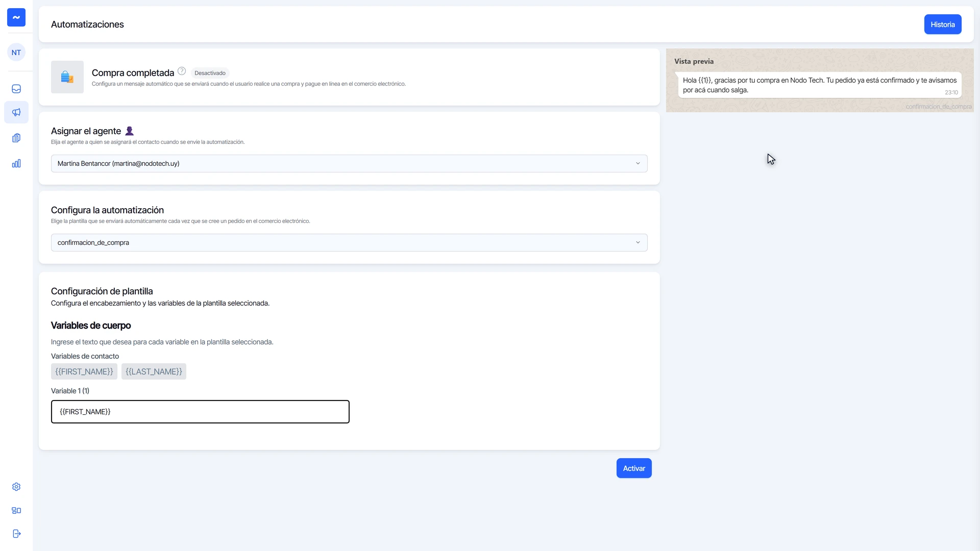Viewport: 980px width, 551px height.
Task: Insert the {{FIRST_NAME}} contact variable chip
Action: 84,371
